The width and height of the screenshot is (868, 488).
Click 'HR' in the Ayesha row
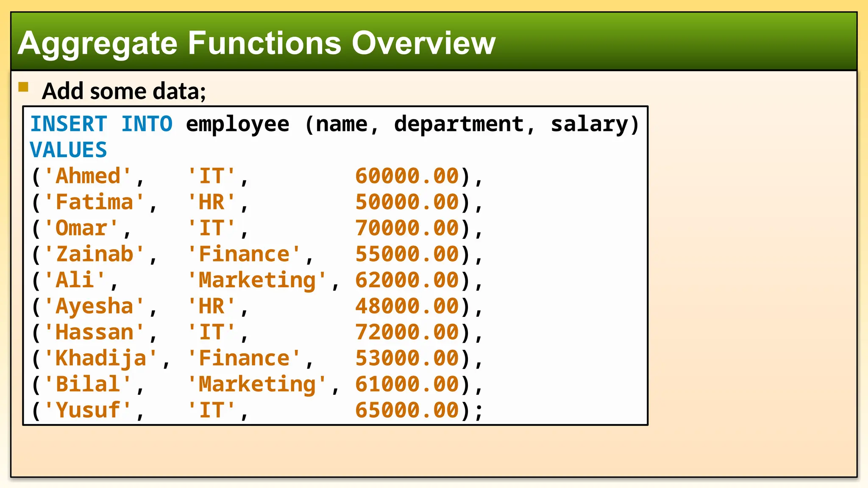tap(211, 306)
